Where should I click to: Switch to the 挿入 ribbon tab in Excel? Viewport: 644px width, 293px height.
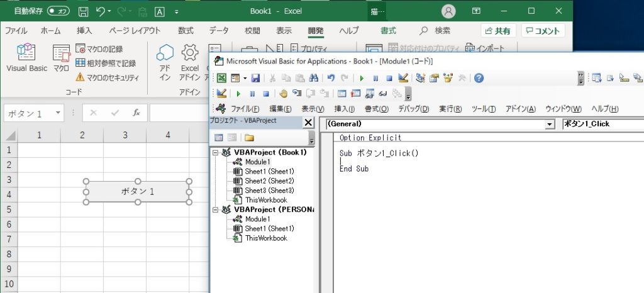tap(84, 31)
